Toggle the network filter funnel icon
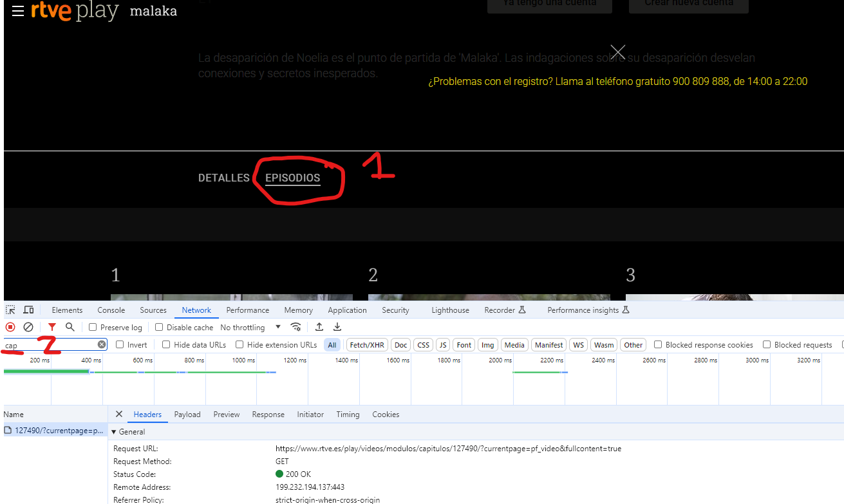This screenshot has height=504, width=844. point(52,327)
